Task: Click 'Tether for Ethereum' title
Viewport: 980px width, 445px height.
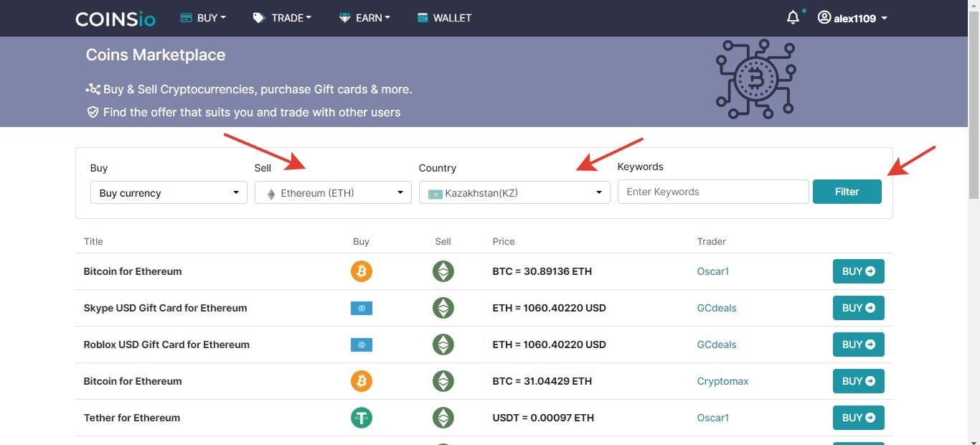Action: coord(132,418)
